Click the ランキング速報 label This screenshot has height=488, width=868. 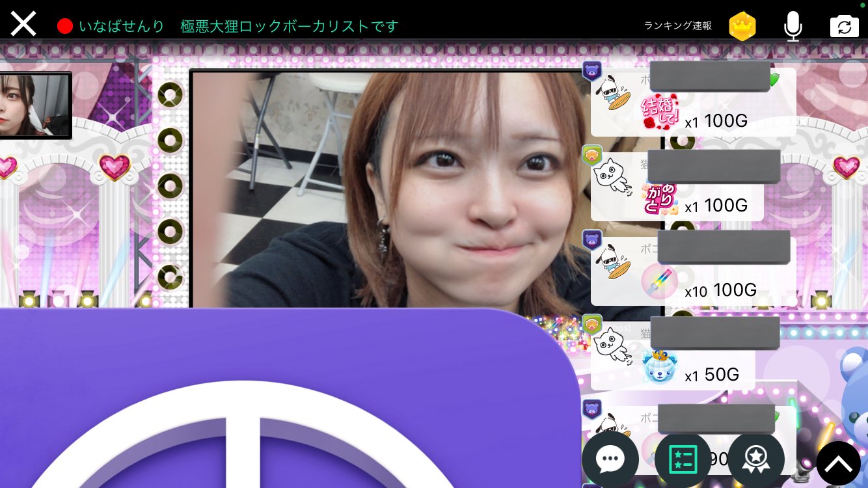(677, 26)
